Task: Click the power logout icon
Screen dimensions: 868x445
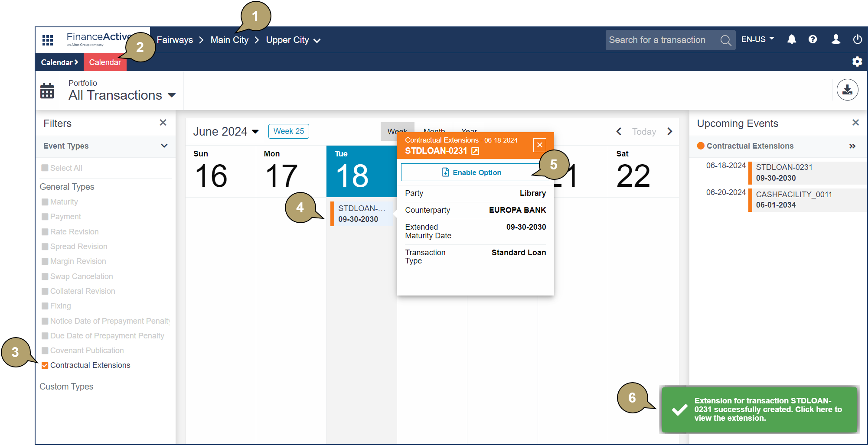Action: 857,39
